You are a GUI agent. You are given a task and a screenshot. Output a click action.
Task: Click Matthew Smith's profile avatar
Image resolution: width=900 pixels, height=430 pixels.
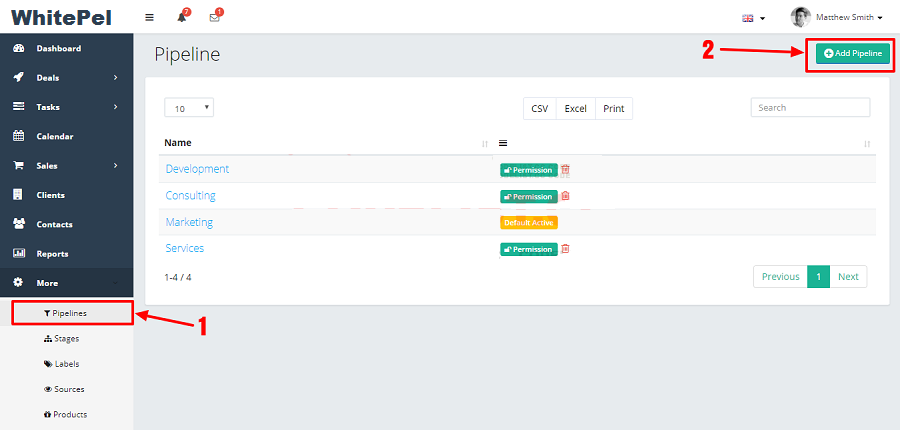[800, 17]
